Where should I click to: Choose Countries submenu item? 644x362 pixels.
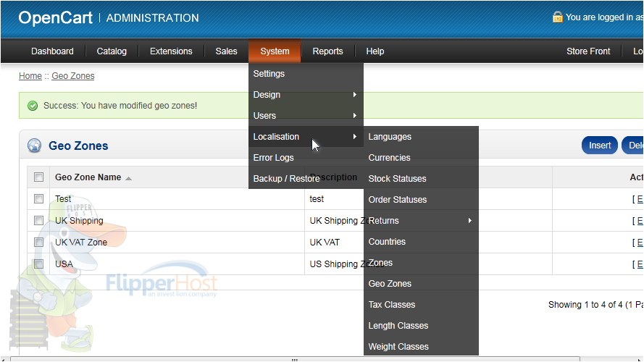click(x=421, y=242)
